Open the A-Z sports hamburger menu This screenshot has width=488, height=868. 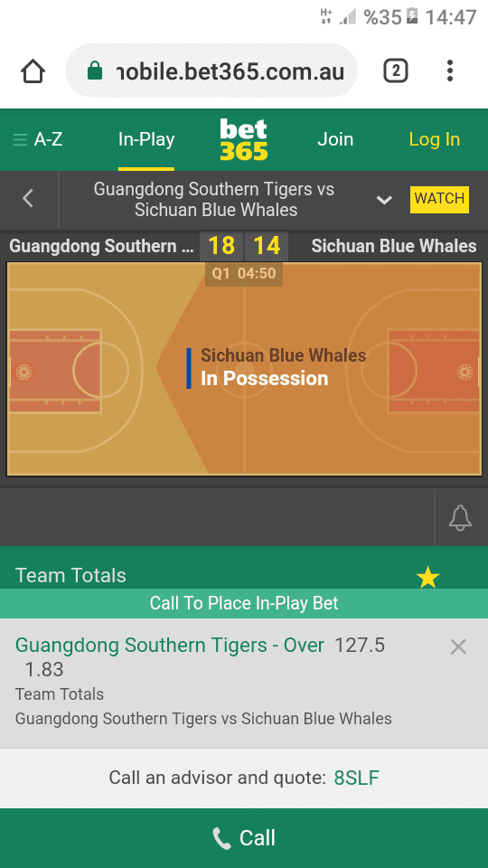(x=38, y=139)
